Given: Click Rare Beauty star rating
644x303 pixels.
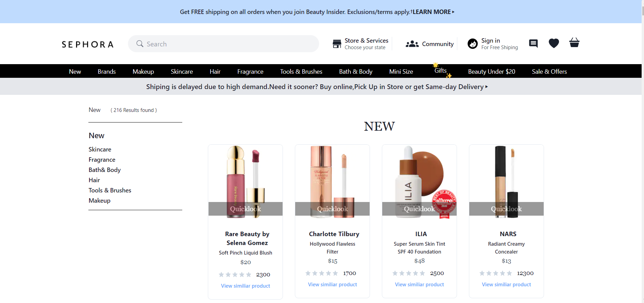Looking at the screenshot, I should [x=235, y=275].
